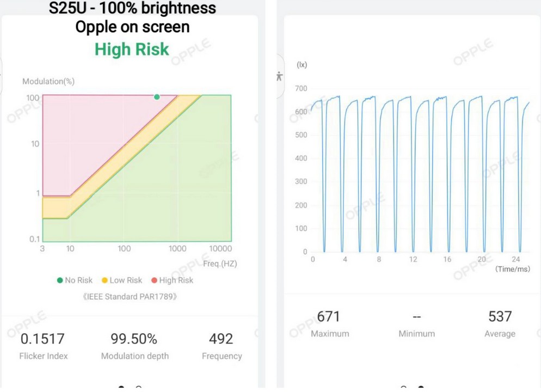Screen dimensions: 541x392
Task: Click the Freq.(HZ) axis label
Action: (x=220, y=264)
